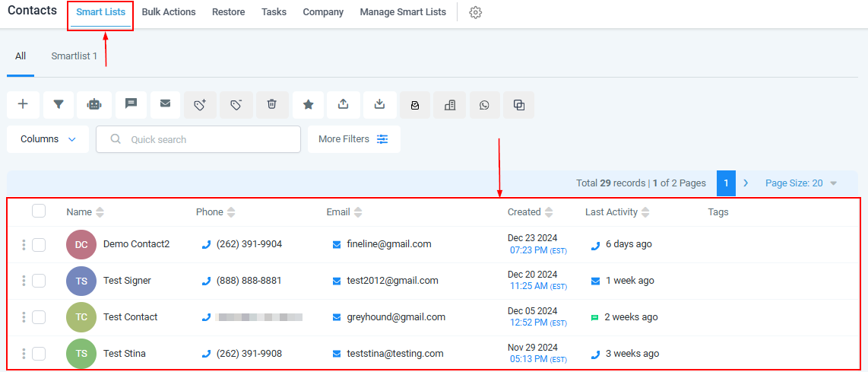This screenshot has width=868, height=372.
Task: Open three-dot menu for Test Contact
Action: click(24, 317)
